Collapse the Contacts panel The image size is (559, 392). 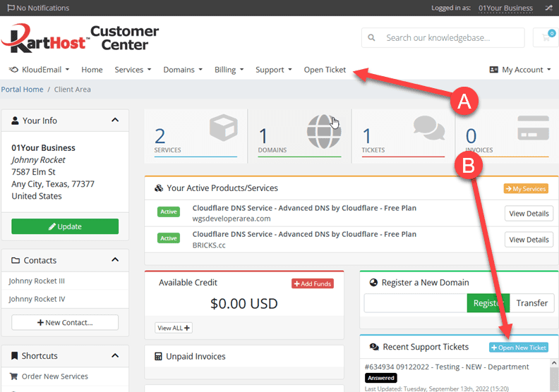pos(115,259)
